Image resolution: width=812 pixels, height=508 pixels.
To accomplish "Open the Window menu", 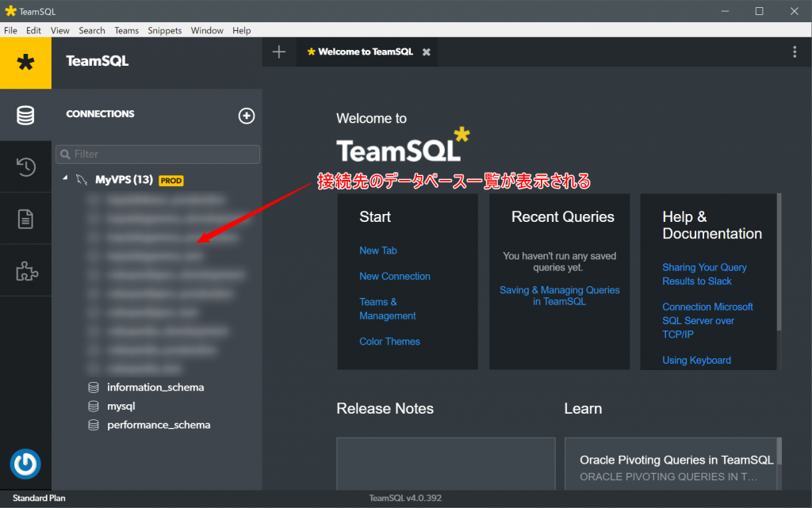I will [x=207, y=31].
